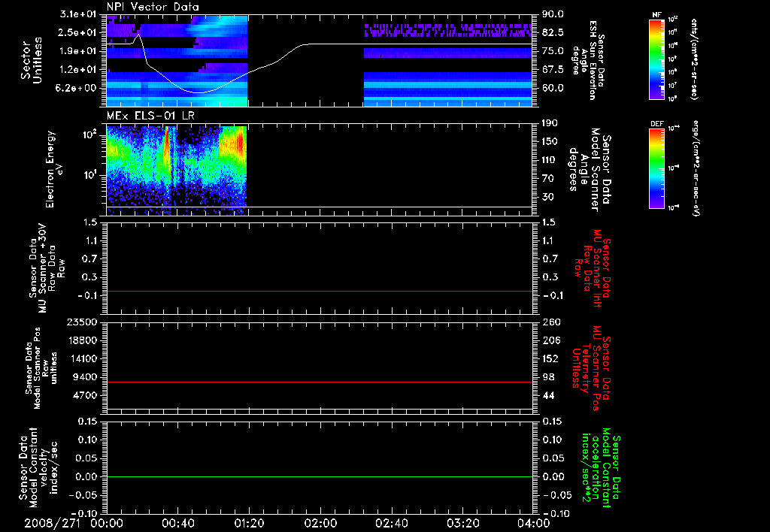The width and height of the screenshot is (770, 532).
Task: Click the 30 scanner angle value
Action: 547,197
